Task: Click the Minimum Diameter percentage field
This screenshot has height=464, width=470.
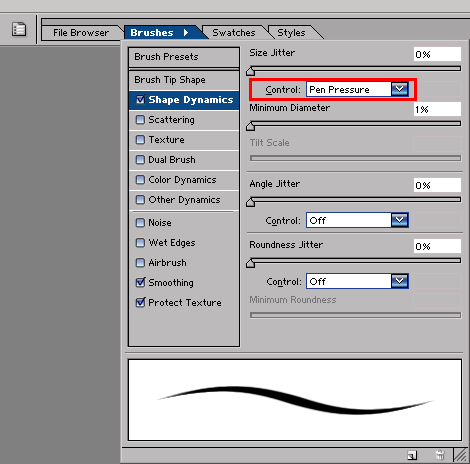Action: 437,109
